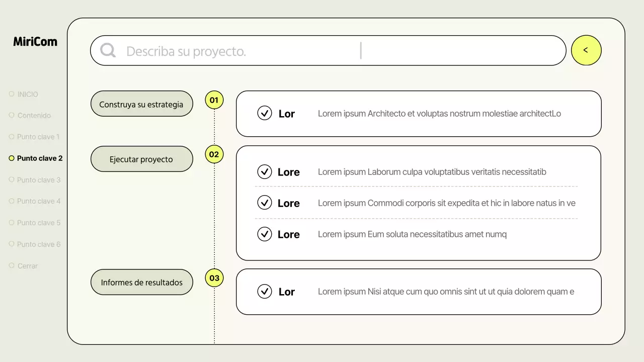Click the Describa su proyecto search field
Image resolution: width=644 pixels, height=362 pixels.
327,51
